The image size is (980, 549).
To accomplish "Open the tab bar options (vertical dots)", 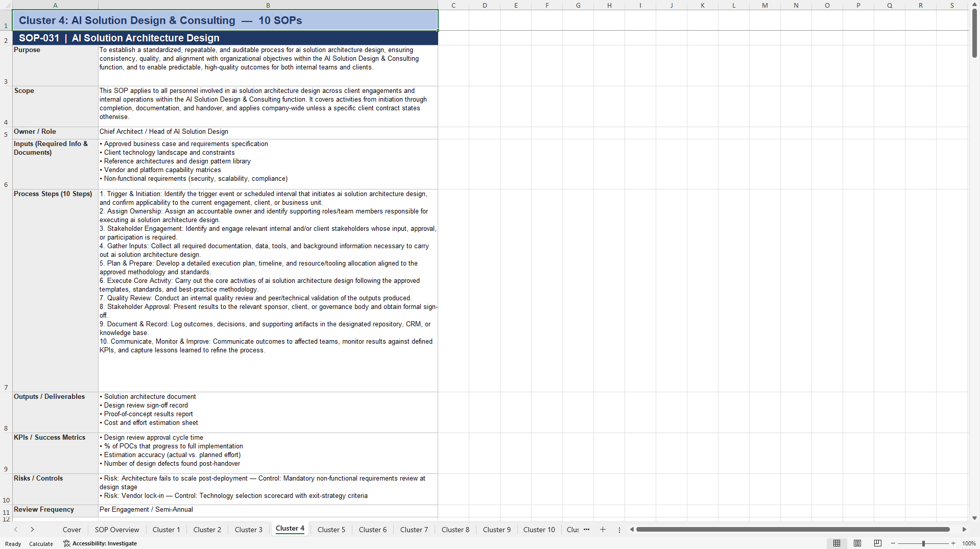I will tap(619, 530).
